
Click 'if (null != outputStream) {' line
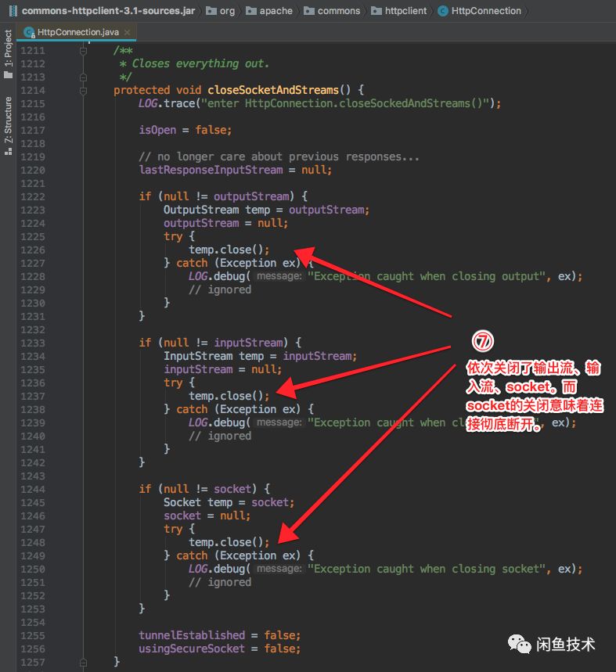223,196
